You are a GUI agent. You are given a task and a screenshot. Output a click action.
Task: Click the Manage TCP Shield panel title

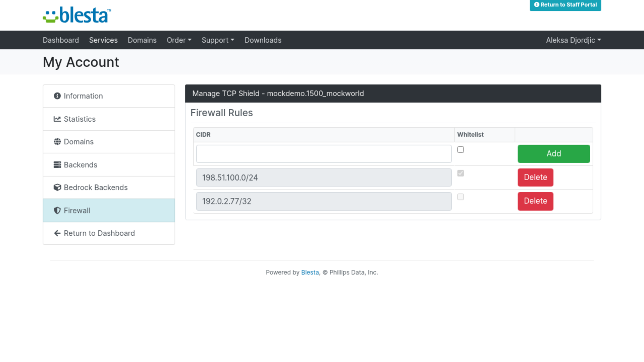click(x=278, y=94)
